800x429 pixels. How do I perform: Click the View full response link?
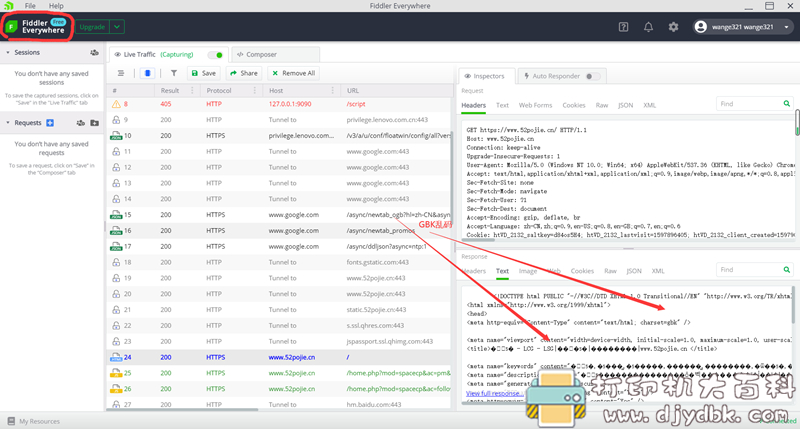point(494,393)
